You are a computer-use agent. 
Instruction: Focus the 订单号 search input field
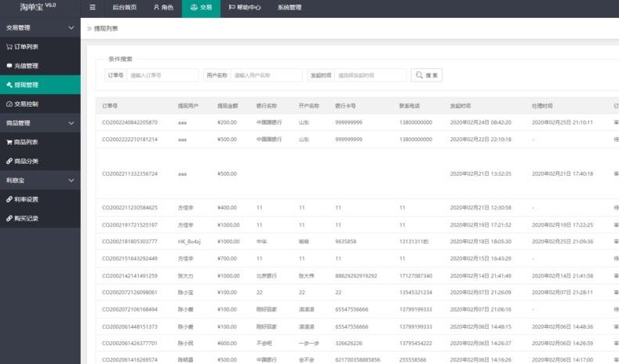162,75
